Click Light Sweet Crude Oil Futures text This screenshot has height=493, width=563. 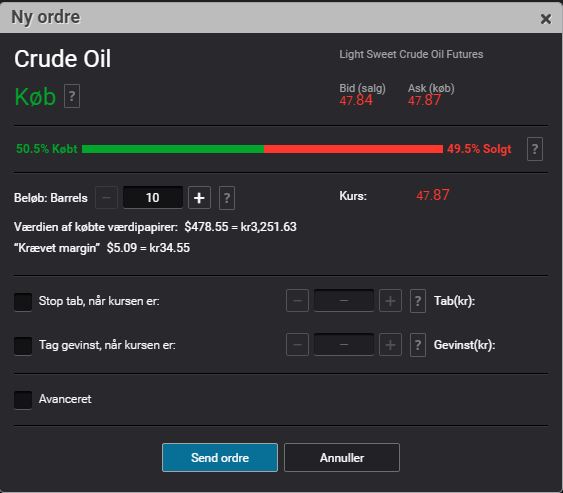(x=411, y=54)
